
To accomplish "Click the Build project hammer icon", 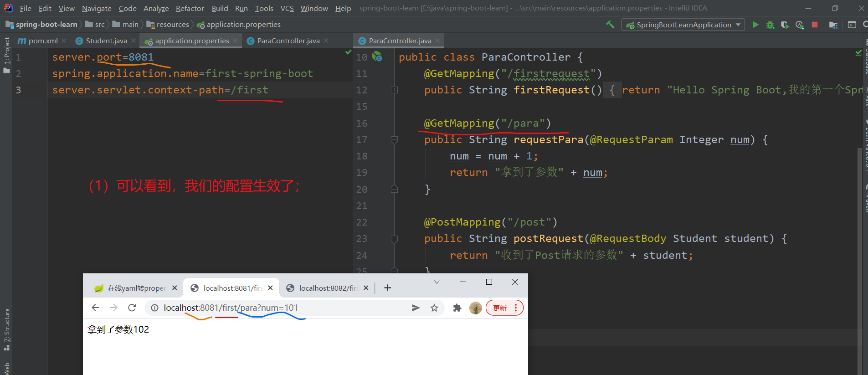I will [610, 25].
